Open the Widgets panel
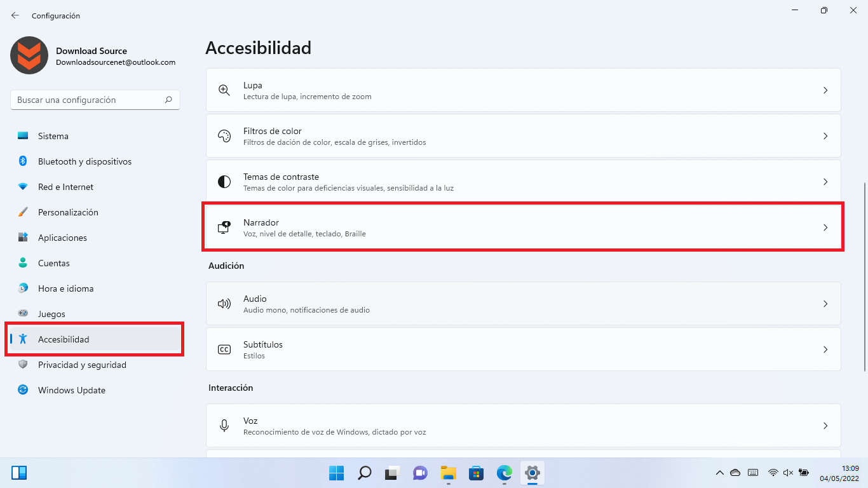Viewport: 868px width, 488px height. point(19,473)
